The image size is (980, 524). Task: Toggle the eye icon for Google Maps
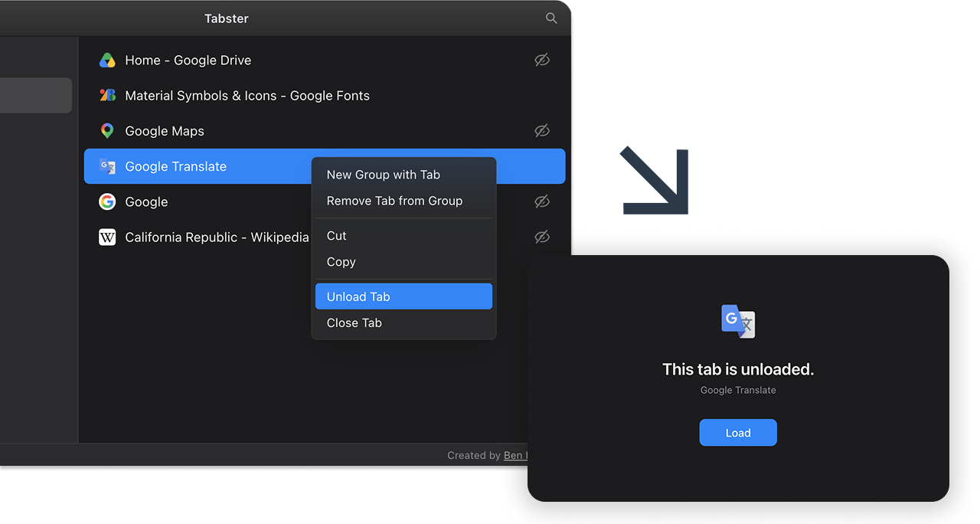(x=542, y=131)
